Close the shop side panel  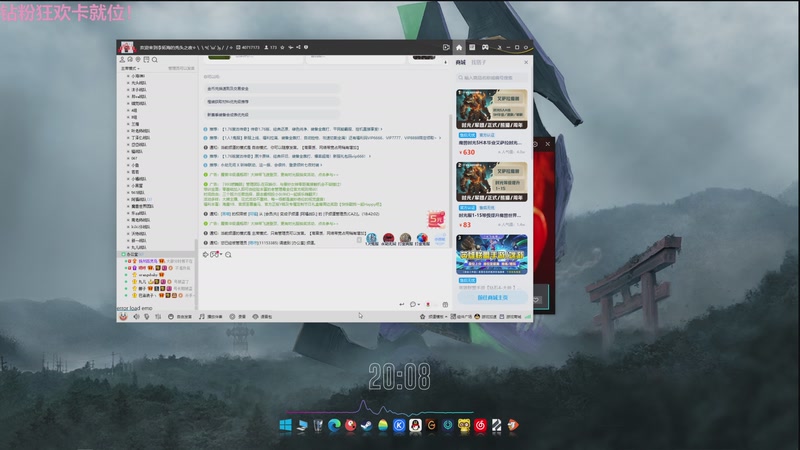[526, 62]
